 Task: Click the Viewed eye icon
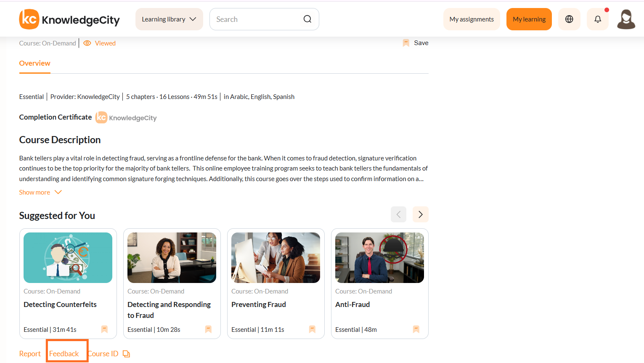click(87, 43)
